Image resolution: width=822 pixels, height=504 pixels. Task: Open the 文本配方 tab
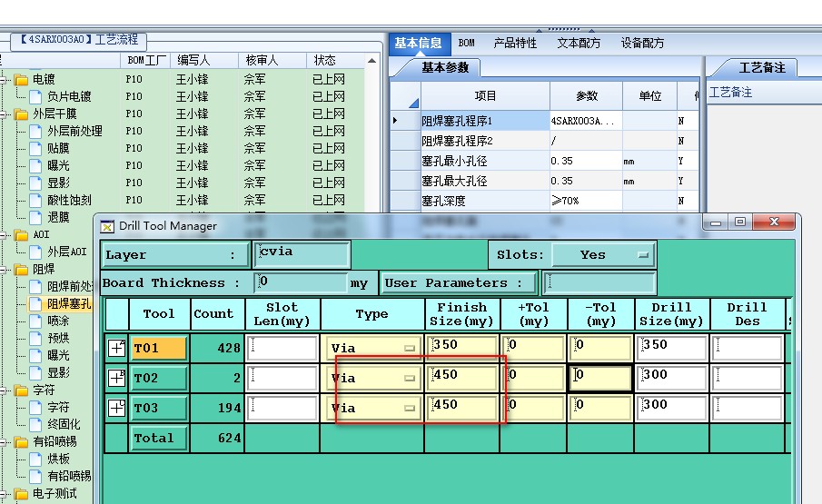[x=579, y=43]
